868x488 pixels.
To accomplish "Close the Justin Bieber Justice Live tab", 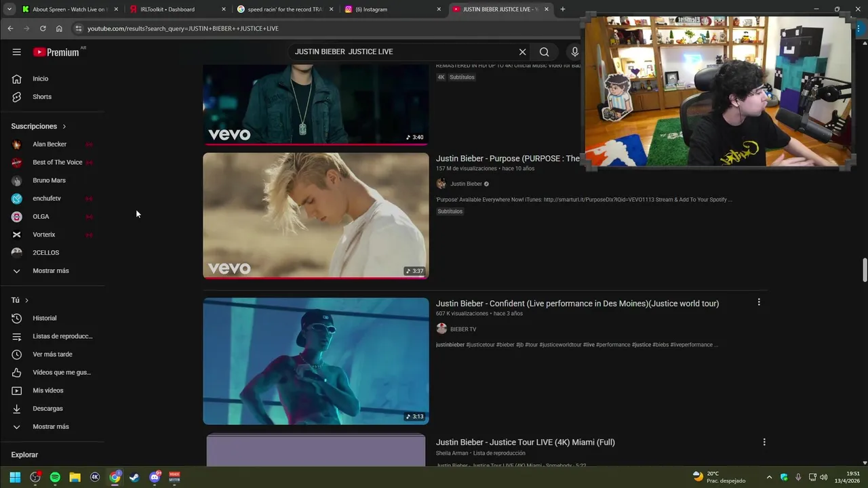I will pos(547,9).
